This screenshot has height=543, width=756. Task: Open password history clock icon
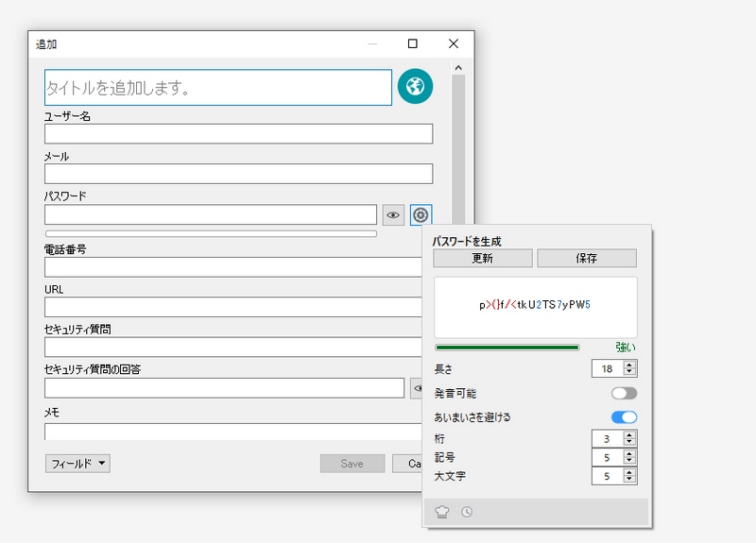(467, 512)
